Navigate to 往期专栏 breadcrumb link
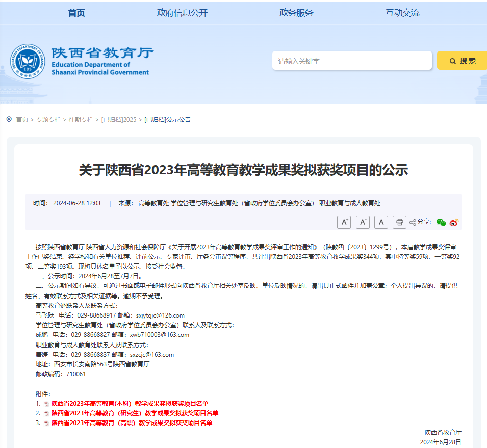The width and height of the screenshot is (487, 448). point(81,119)
